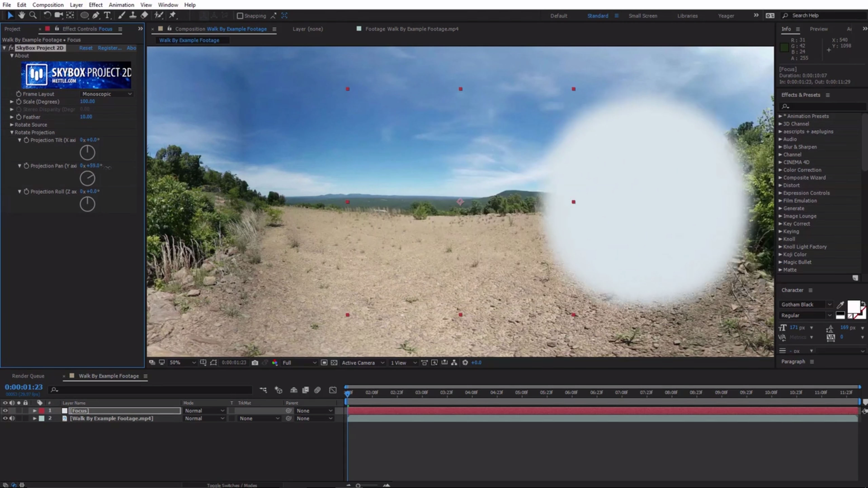Toggle Snapping in the toolbar

point(240,16)
